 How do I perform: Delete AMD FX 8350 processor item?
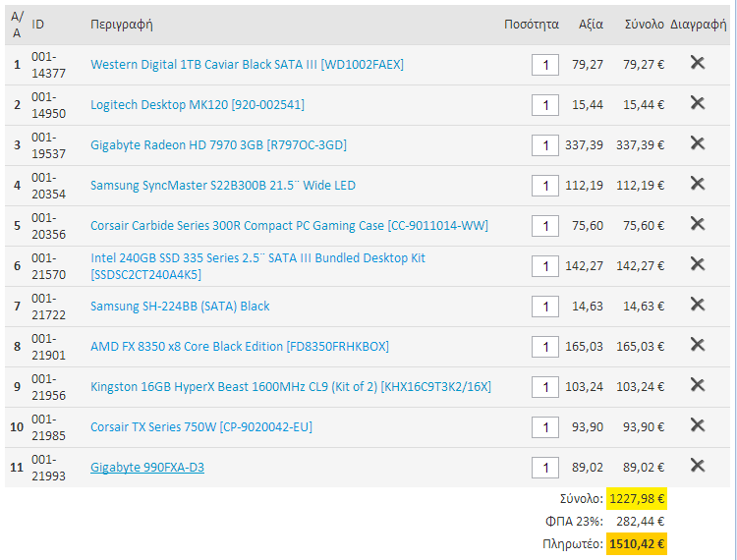[x=698, y=345]
